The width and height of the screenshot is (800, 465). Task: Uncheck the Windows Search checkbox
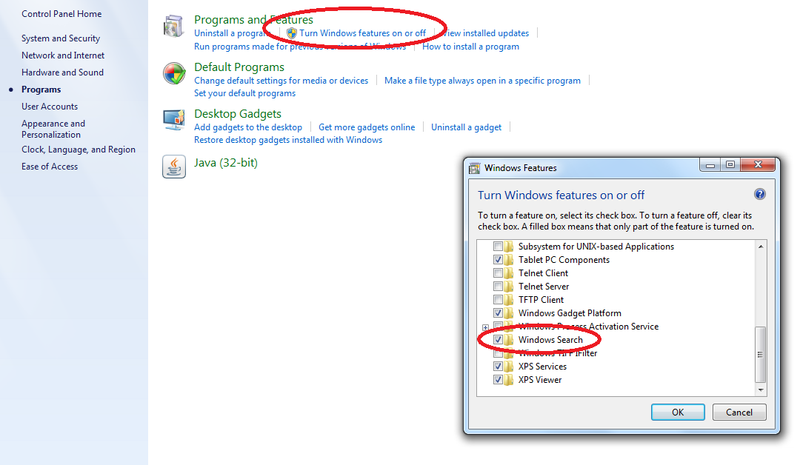click(x=498, y=339)
